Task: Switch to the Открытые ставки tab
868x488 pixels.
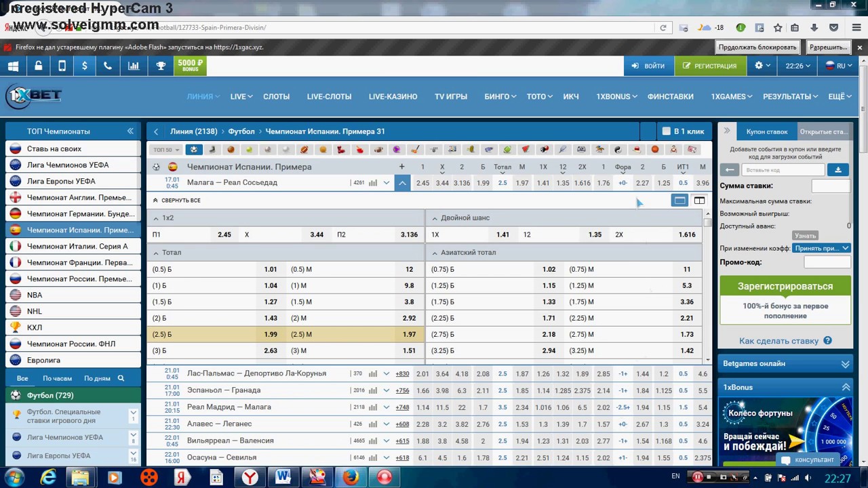Action: (x=824, y=131)
